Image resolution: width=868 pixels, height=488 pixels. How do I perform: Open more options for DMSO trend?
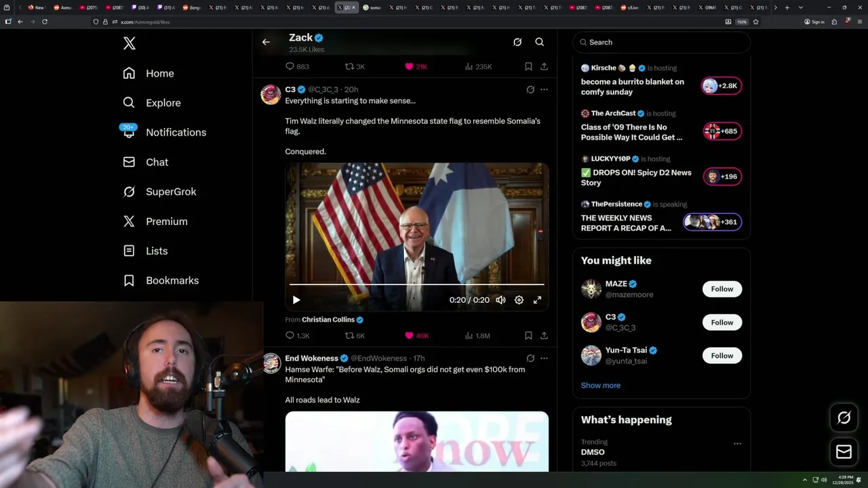click(x=737, y=444)
